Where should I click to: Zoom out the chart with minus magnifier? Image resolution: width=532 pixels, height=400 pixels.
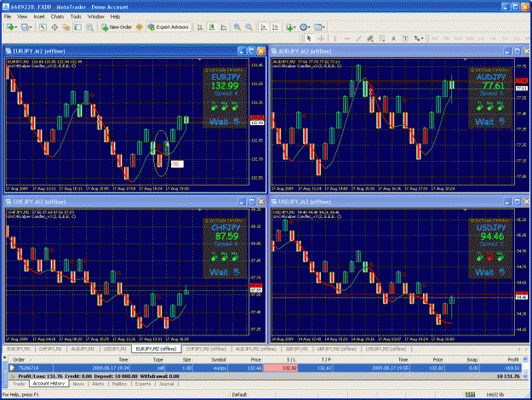pos(249,27)
